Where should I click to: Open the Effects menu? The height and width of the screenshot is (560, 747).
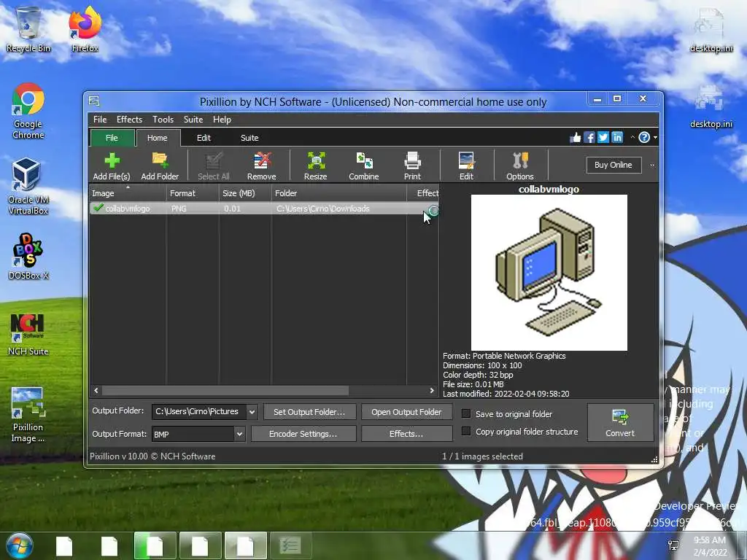(130, 120)
